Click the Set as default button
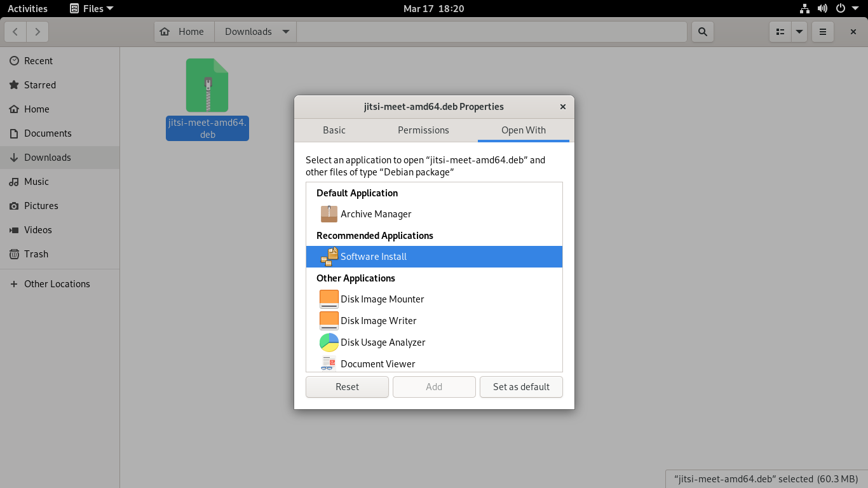The height and width of the screenshot is (488, 868). point(521,387)
